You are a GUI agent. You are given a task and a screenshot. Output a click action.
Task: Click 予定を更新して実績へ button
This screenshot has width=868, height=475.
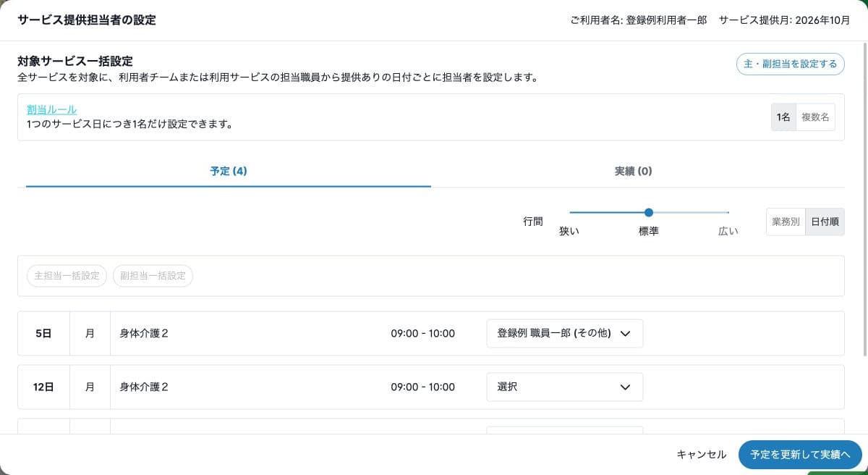pyautogui.click(x=800, y=455)
